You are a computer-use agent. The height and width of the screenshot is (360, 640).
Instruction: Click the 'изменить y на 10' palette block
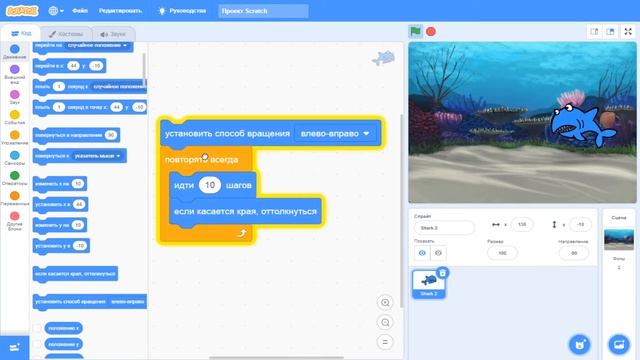pyautogui.click(x=60, y=225)
